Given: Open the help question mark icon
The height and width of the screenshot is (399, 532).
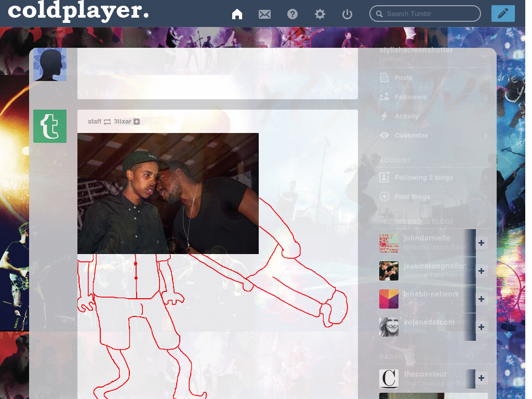Looking at the screenshot, I should (292, 14).
